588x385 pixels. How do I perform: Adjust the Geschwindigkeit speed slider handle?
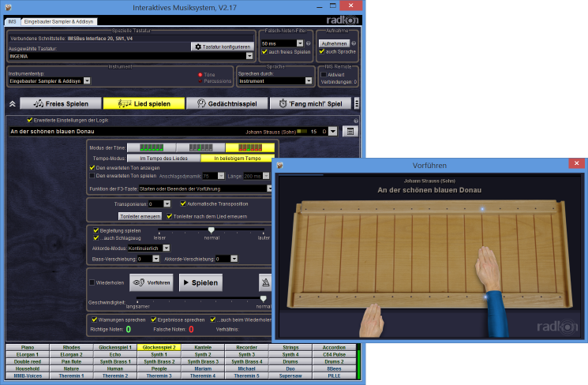[x=264, y=298]
